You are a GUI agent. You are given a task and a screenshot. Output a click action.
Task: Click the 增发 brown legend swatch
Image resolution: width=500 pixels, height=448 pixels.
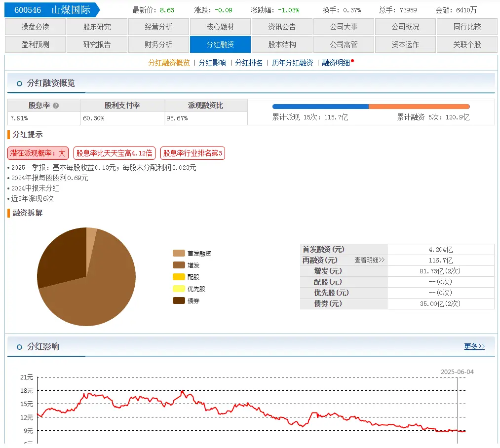(179, 265)
